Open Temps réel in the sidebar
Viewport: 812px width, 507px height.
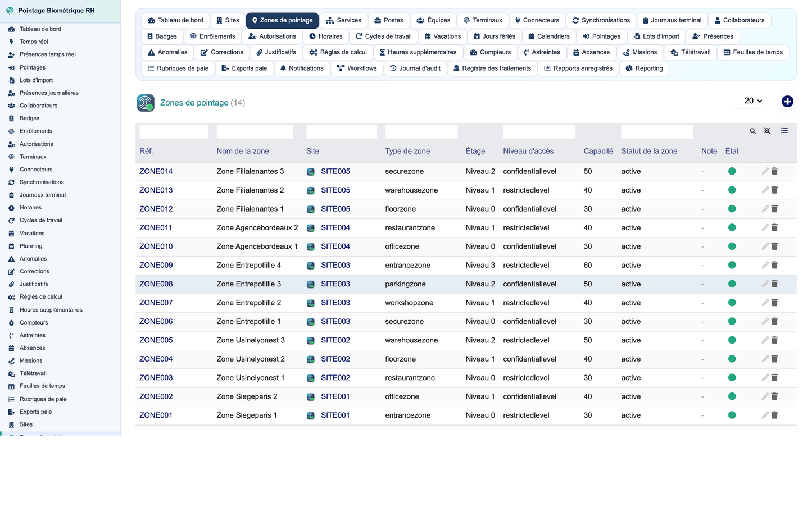tap(34, 42)
